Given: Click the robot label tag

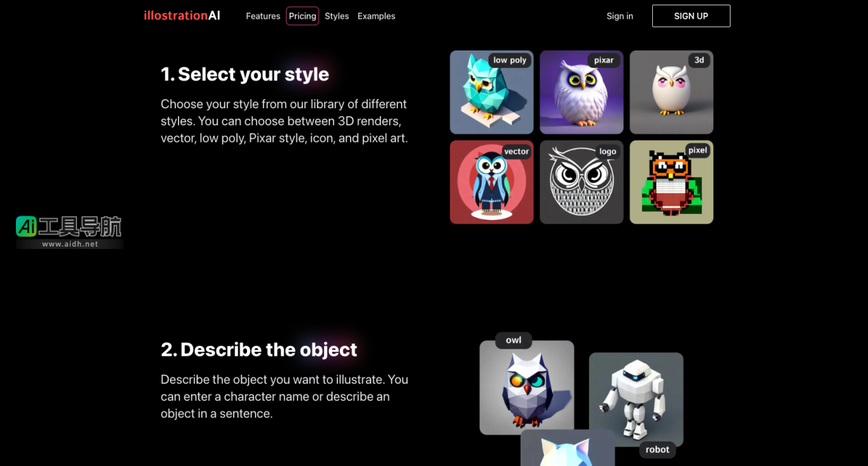Looking at the screenshot, I should [x=657, y=449].
